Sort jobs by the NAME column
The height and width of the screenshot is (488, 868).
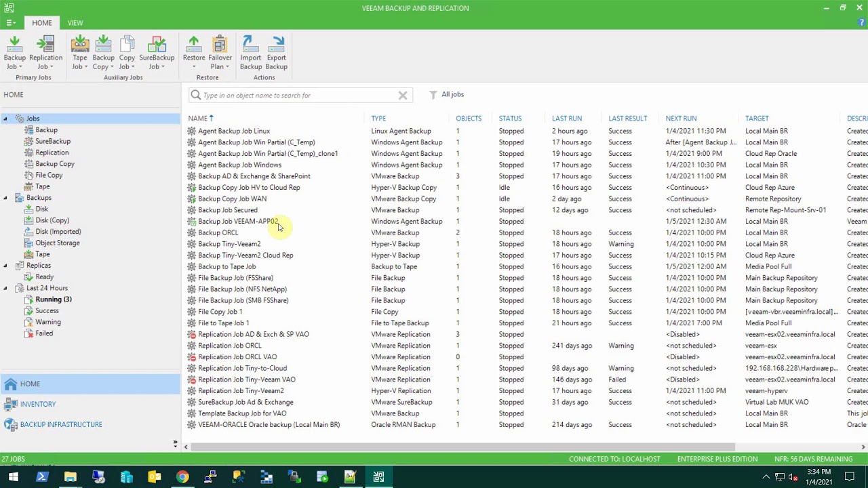[x=197, y=119]
